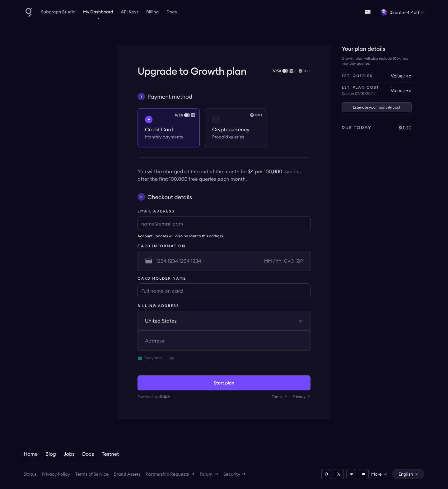Click Estimate your monthly cost button
The image size is (448, 489).
(376, 107)
